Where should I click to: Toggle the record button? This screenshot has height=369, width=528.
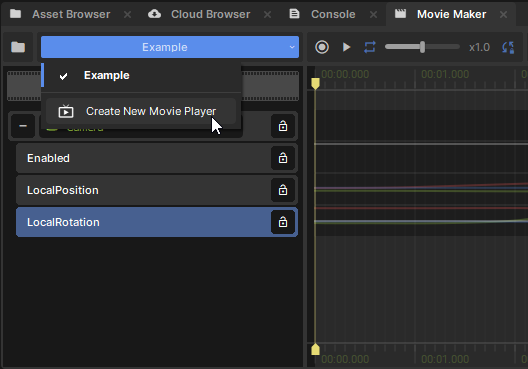coord(322,47)
